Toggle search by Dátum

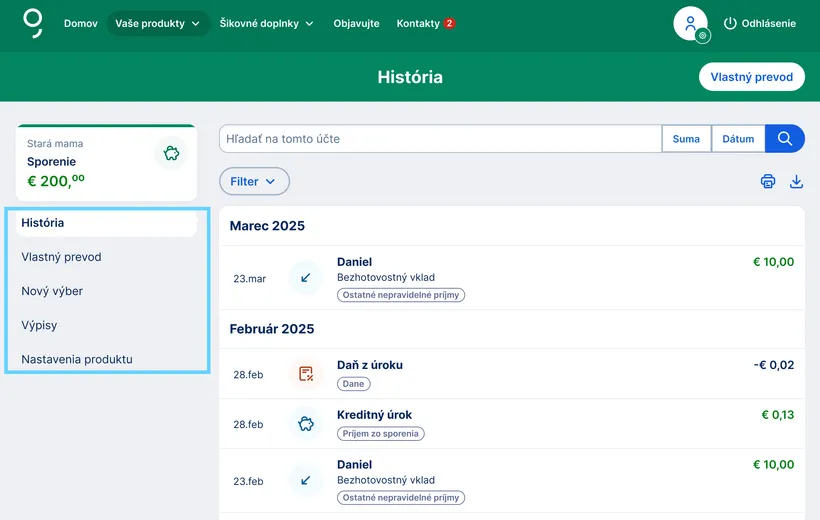738,139
